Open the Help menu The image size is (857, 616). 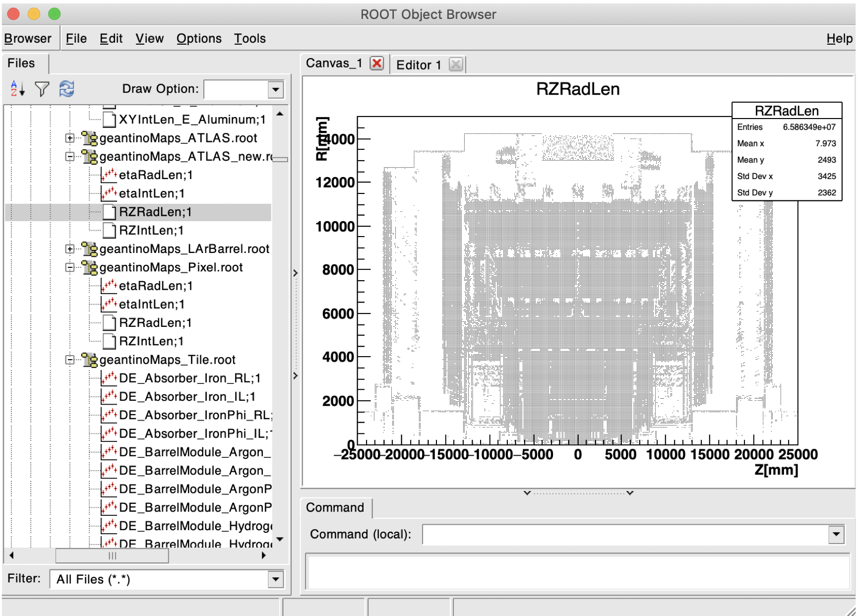click(x=839, y=38)
